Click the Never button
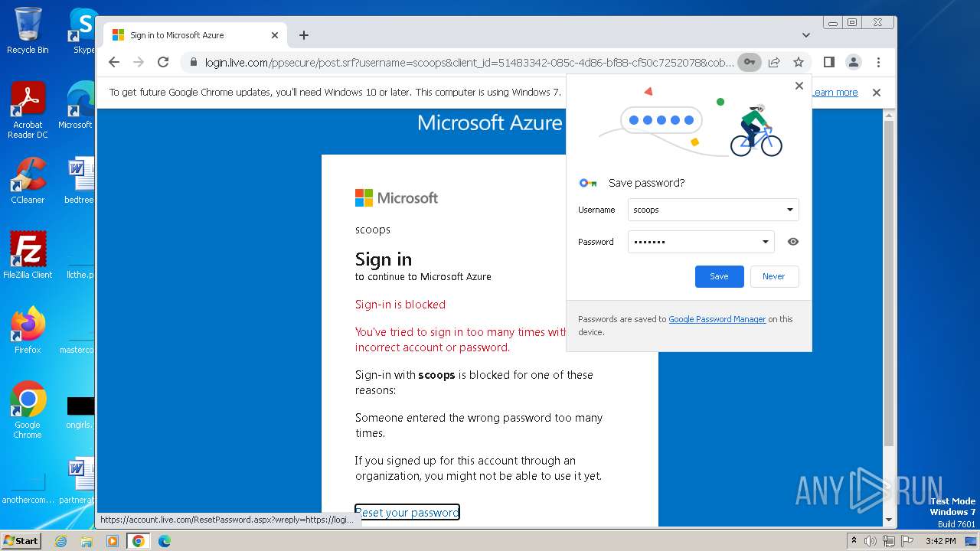980x551 pixels. [x=774, y=276]
